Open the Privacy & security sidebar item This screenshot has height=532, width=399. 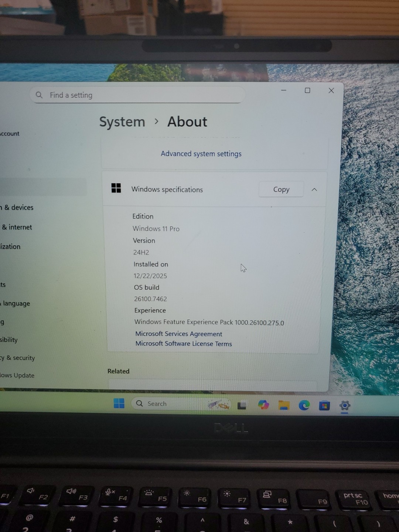click(x=17, y=358)
